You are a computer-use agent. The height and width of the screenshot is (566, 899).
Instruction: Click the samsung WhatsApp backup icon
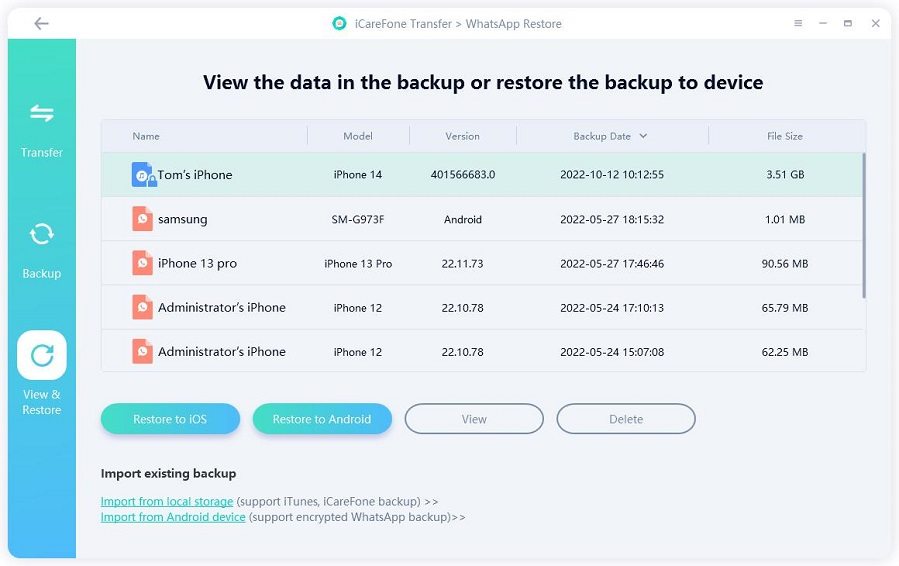tap(143, 219)
